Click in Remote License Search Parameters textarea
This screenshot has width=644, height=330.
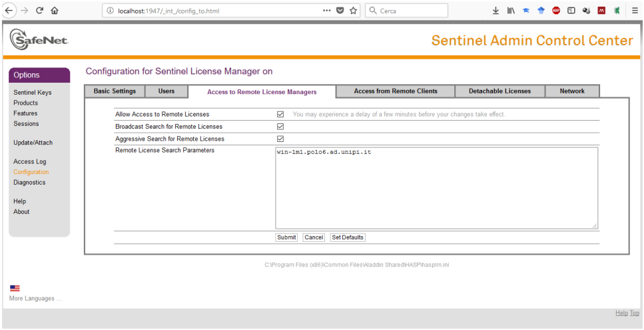(x=437, y=188)
